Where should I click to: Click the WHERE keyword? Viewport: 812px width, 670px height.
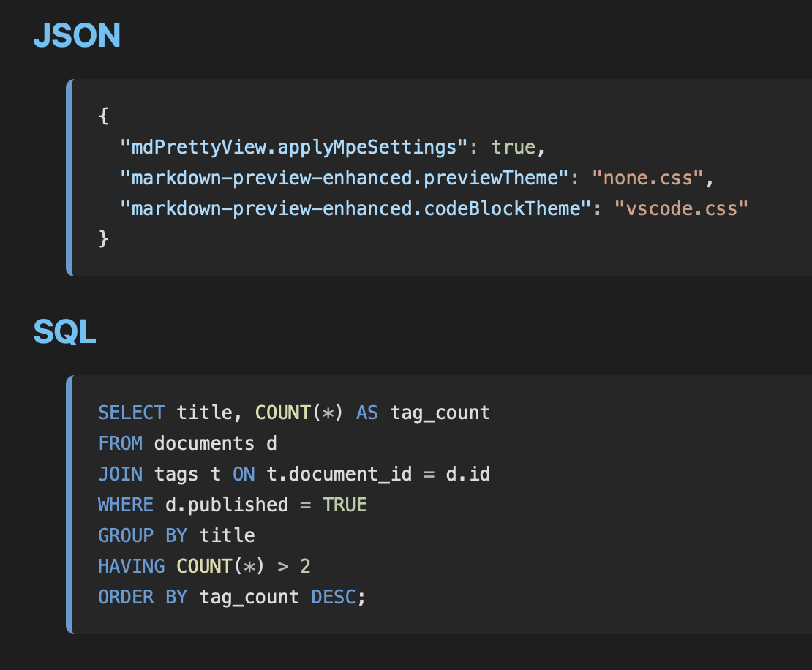coord(126,505)
